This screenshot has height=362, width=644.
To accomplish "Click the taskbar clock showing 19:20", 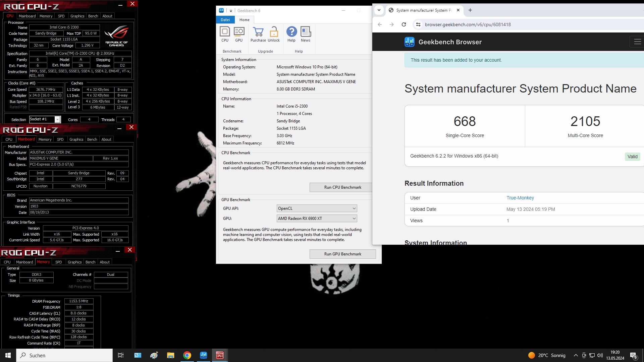I will (x=615, y=355).
